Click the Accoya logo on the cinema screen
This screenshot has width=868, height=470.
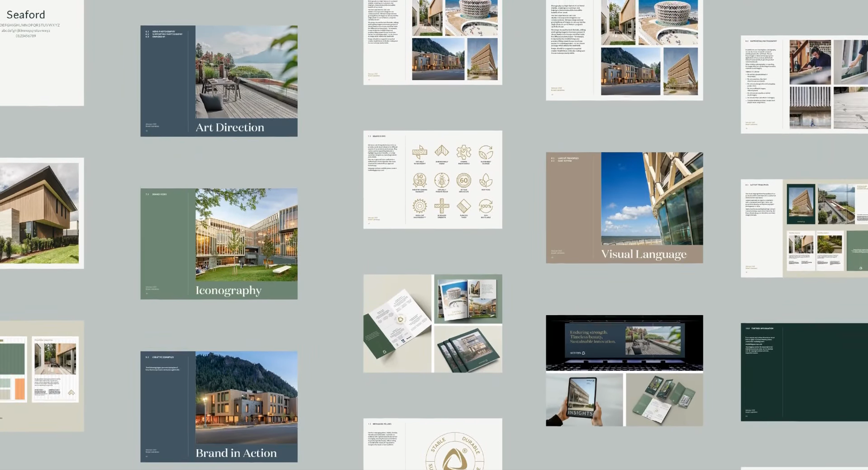coord(577,353)
